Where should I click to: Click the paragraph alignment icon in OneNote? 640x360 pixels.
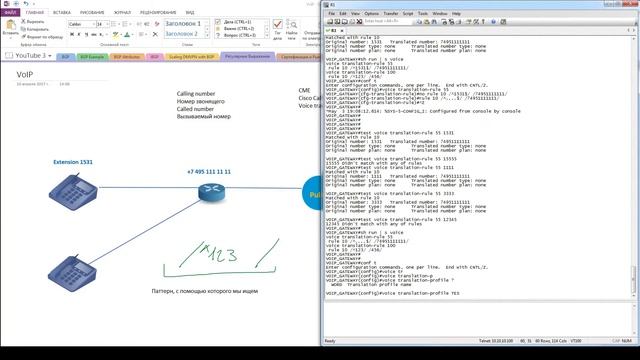pos(141,35)
